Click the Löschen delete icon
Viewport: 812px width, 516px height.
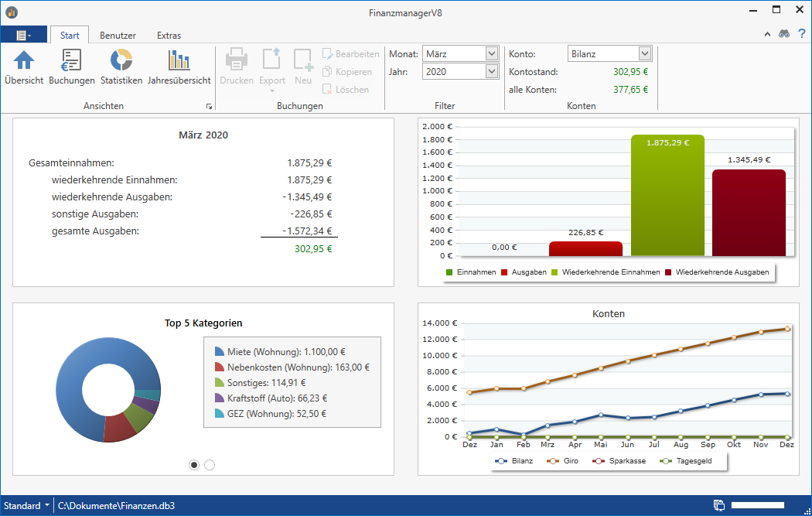coord(327,89)
